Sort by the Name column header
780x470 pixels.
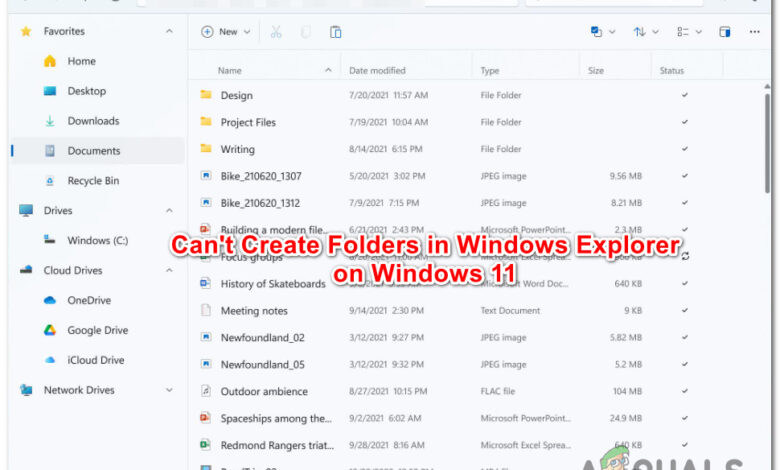pos(229,71)
